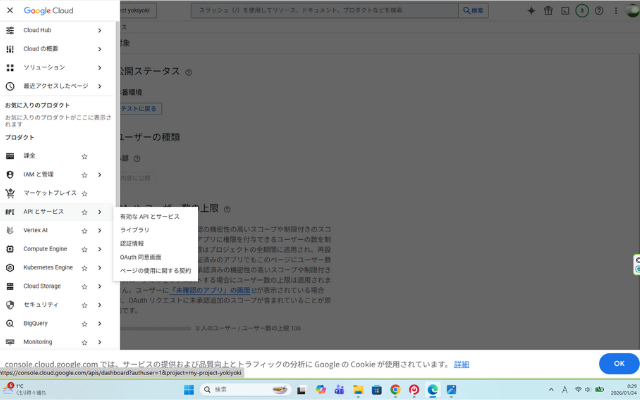
Task: Click the Kubernetes Engine icon
Action: click(10, 268)
